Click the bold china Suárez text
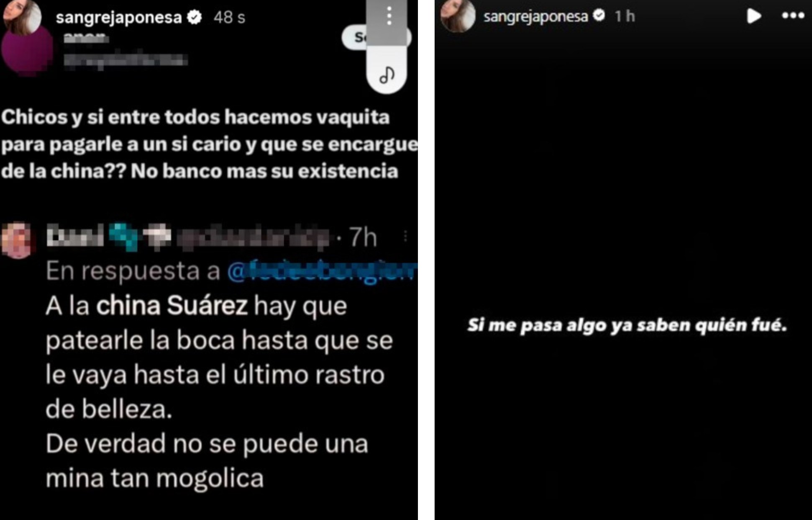The height and width of the screenshot is (520, 812). tap(172, 306)
